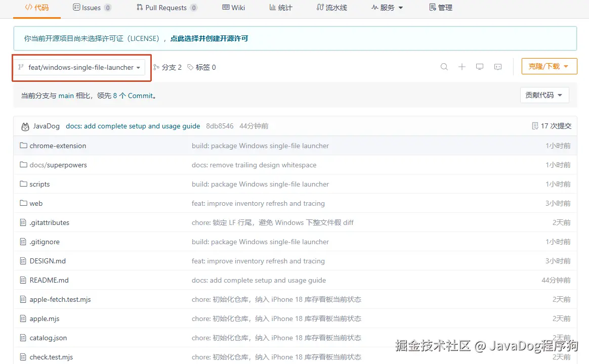
Task: Click the commit hash 8db8546
Action: pos(220,126)
